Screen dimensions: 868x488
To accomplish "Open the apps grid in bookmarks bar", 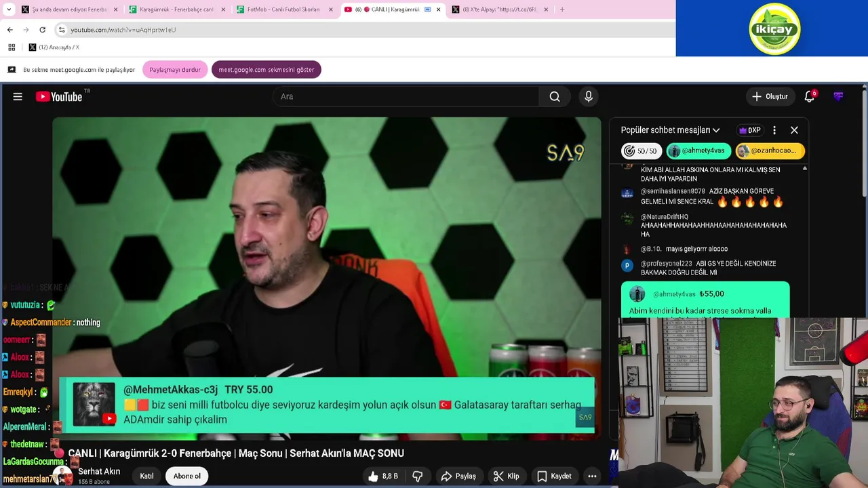I will pyautogui.click(x=12, y=47).
